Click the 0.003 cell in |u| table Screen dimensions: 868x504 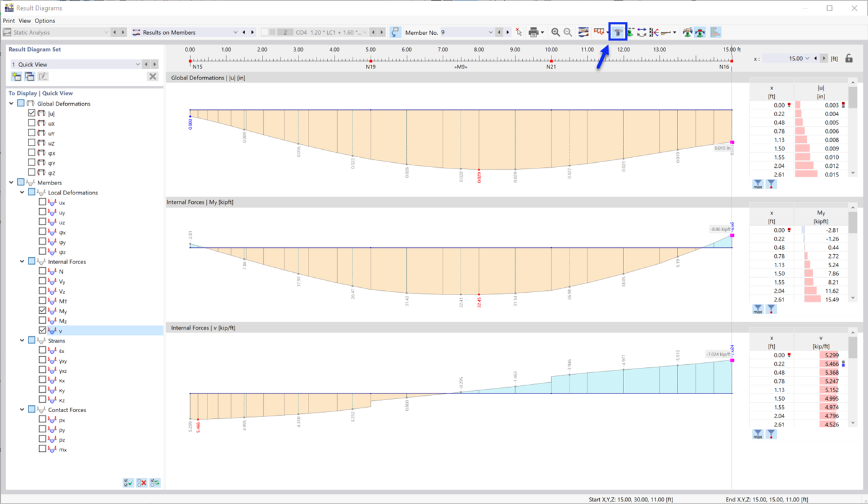click(x=821, y=105)
